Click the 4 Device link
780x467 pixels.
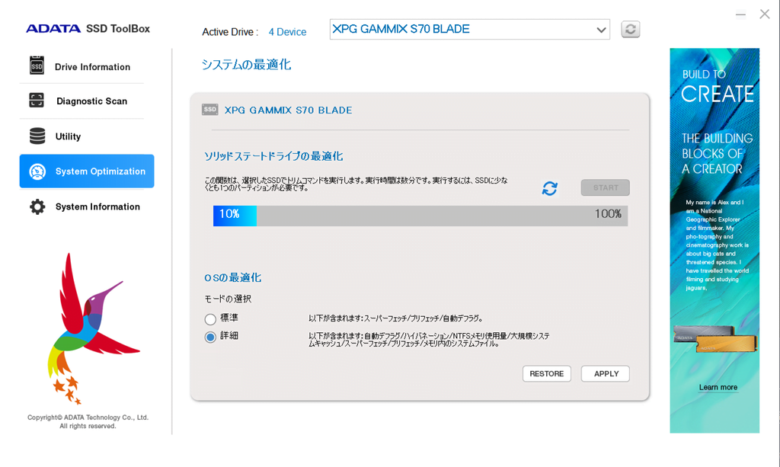[288, 32]
